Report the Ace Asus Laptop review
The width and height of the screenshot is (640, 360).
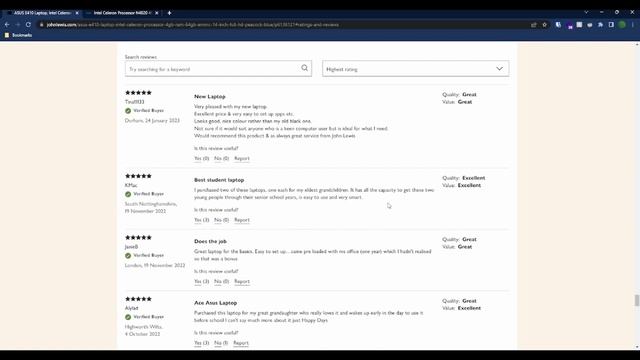[x=241, y=343]
